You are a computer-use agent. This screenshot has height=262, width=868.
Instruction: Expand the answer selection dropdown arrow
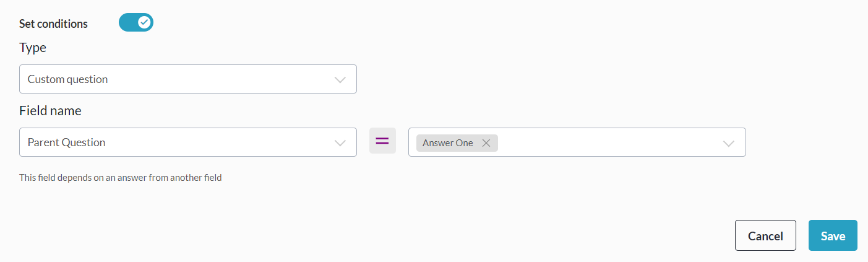(x=728, y=143)
